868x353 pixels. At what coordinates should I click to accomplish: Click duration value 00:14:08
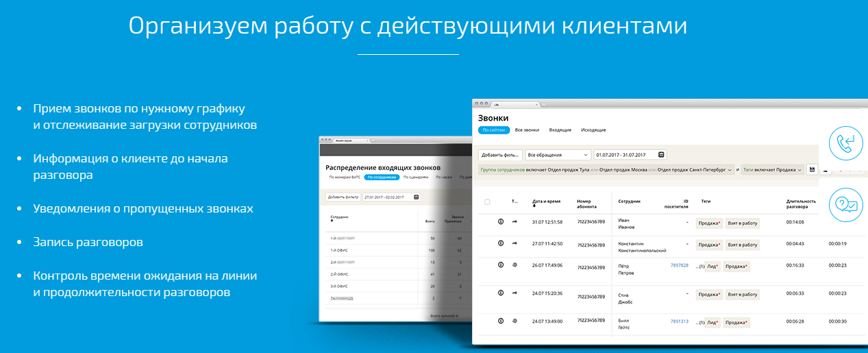click(x=795, y=222)
